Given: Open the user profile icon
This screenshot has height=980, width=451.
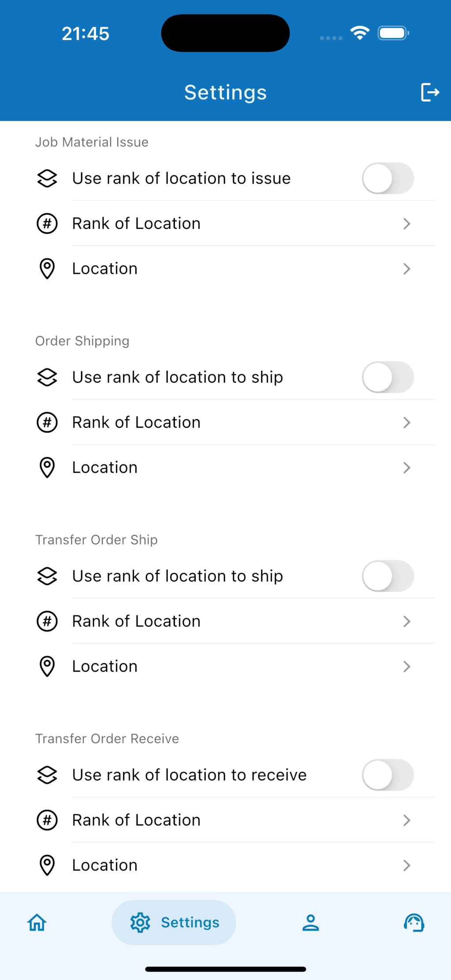Looking at the screenshot, I should point(311,922).
